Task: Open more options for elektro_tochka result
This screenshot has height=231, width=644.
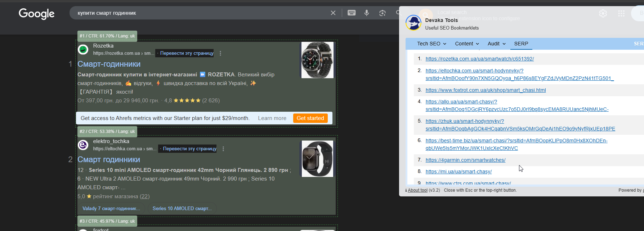Action: pos(223,149)
